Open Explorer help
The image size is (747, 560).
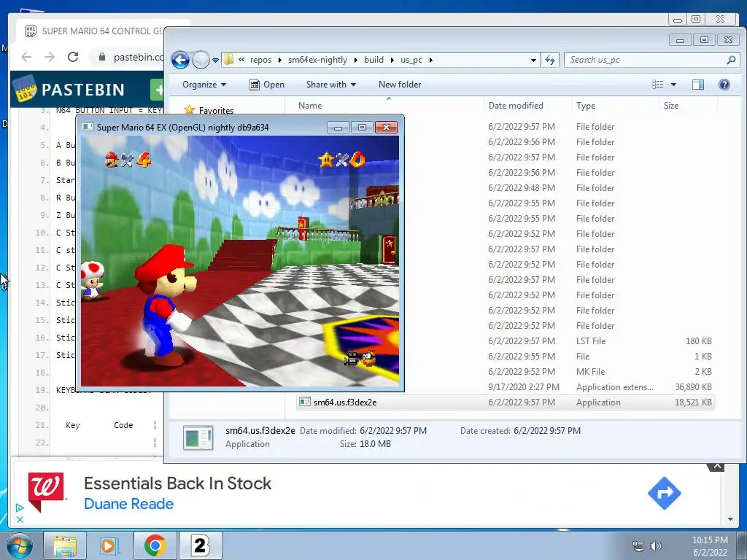(x=724, y=85)
